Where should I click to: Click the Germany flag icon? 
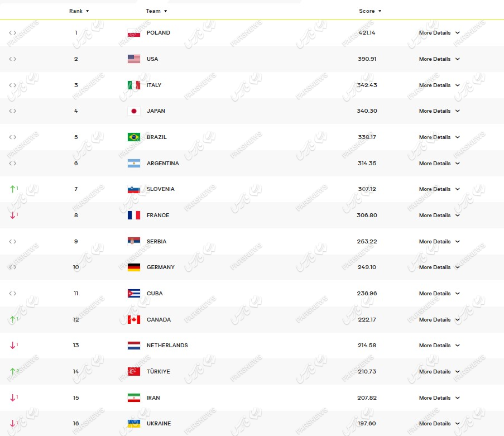(x=133, y=267)
